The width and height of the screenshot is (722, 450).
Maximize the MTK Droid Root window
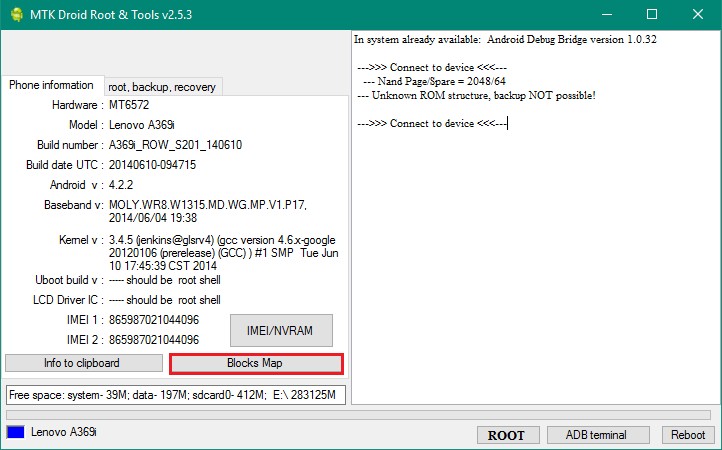(x=651, y=14)
